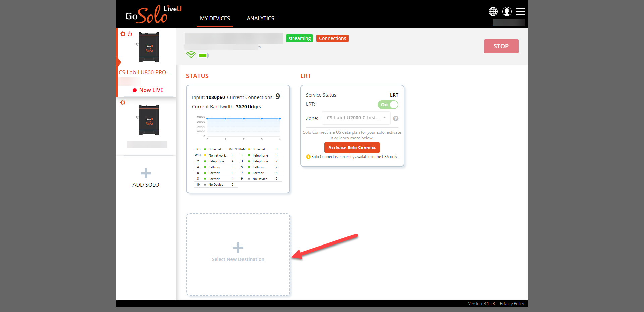Click modem 5 Cellcom row
The image size is (644, 312).
[x=260, y=167]
